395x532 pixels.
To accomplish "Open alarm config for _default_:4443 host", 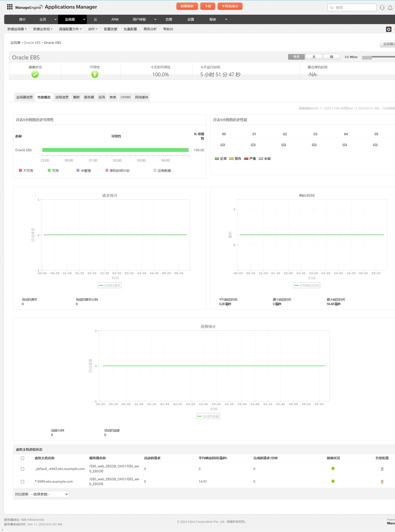I will point(382,469).
